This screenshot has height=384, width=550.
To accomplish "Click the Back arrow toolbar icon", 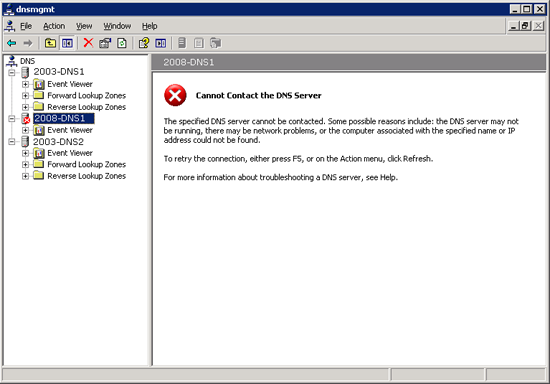I will (x=12, y=43).
